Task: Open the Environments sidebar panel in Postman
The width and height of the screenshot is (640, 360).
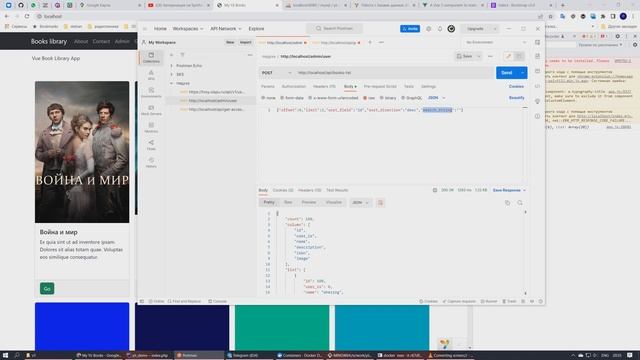Action: point(151,92)
